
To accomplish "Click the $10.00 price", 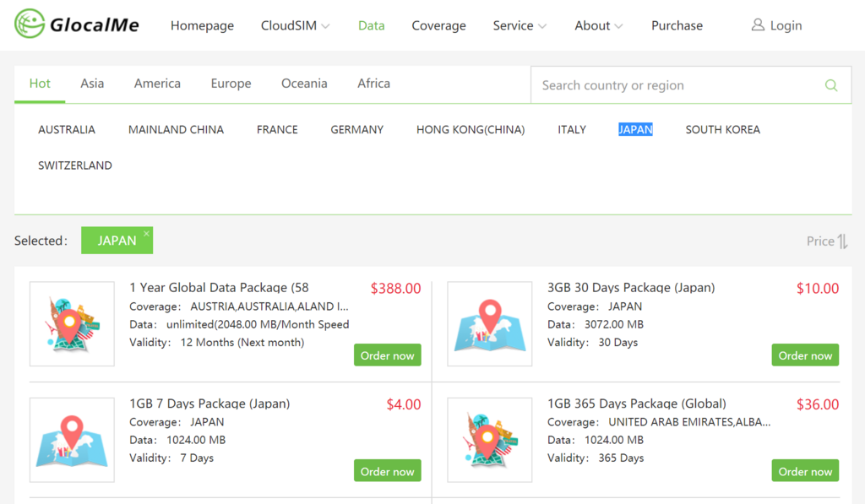I will (818, 289).
